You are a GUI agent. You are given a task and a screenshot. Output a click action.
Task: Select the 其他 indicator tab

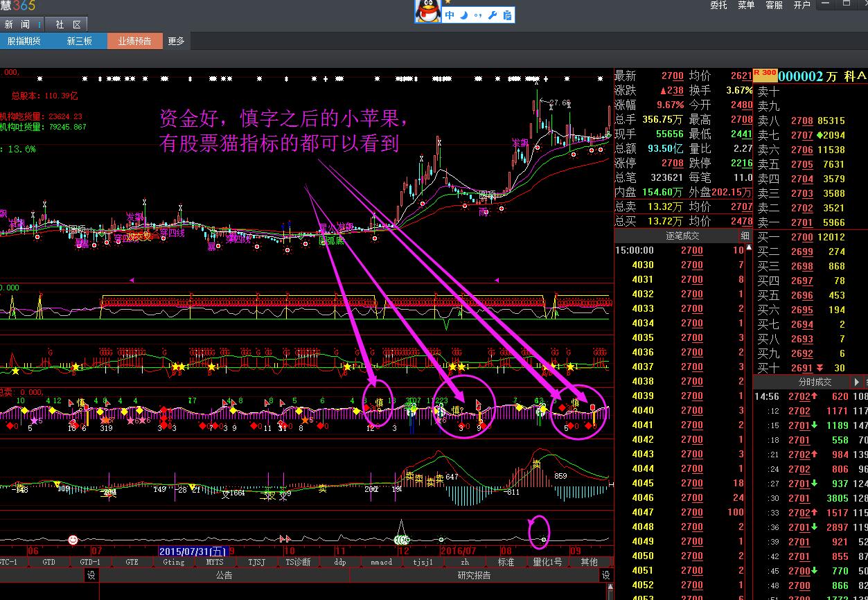[x=590, y=562]
